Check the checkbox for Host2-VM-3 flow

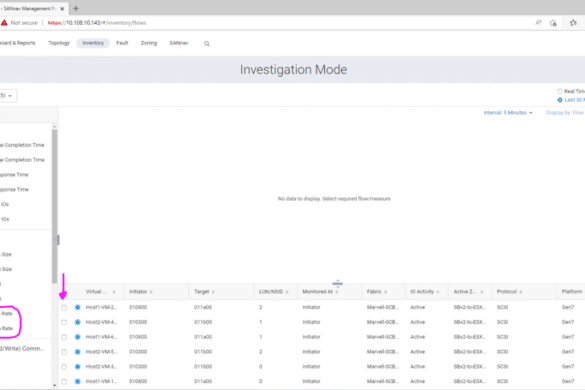[64, 367]
